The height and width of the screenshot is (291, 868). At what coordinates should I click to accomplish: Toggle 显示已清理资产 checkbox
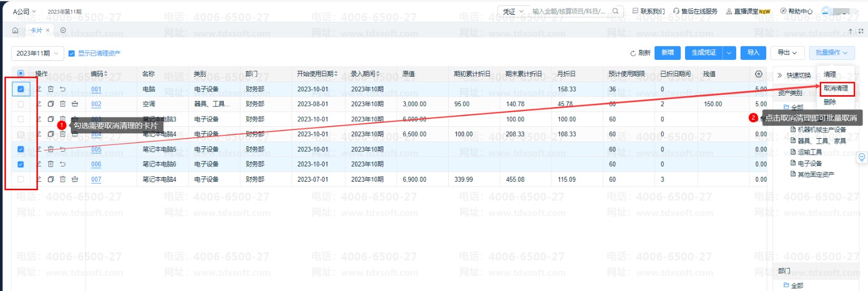71,53
